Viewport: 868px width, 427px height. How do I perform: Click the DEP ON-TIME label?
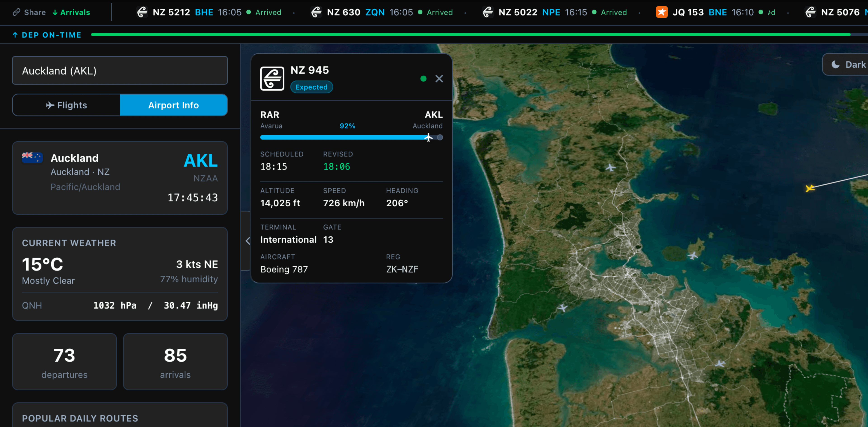click(47, 35)
